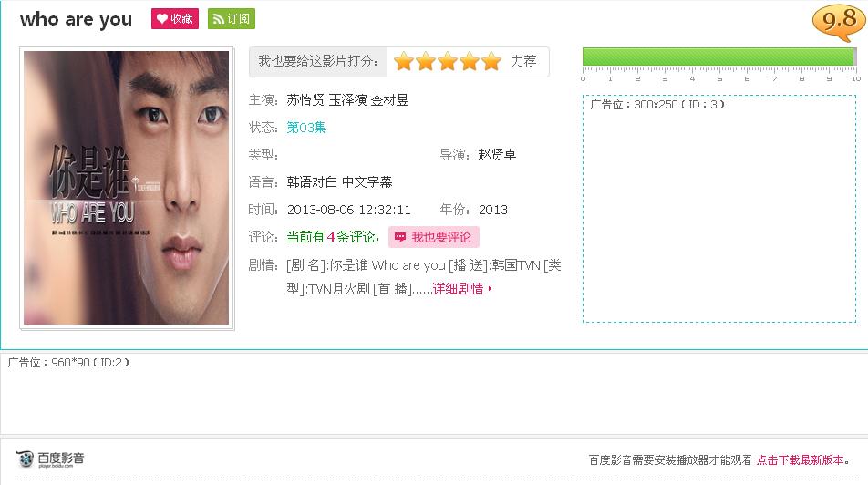The image size is (868, 485).
Task: Click the green rating progress bar
Action: (x=719, y=57)
